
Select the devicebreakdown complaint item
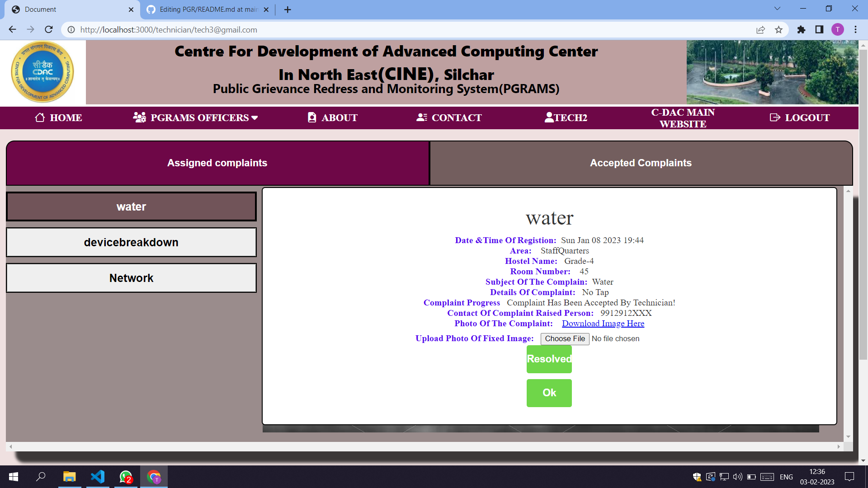[131, 243]
